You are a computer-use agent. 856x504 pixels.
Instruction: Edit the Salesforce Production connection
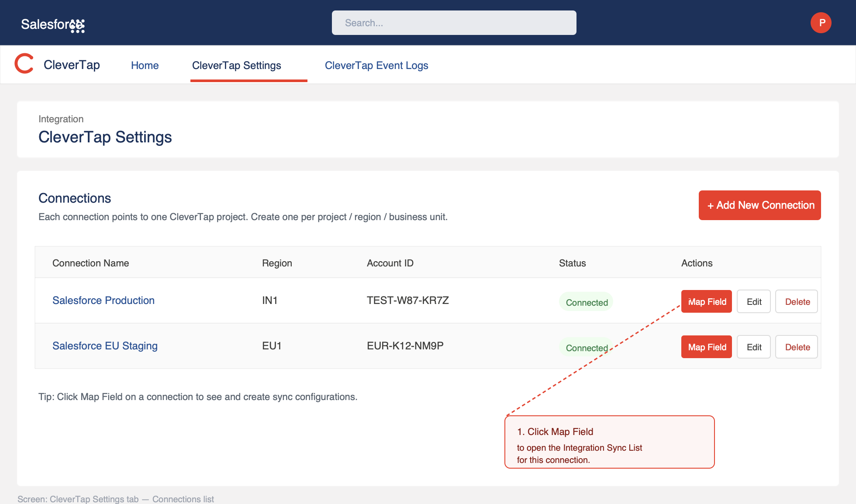(754, 301)
